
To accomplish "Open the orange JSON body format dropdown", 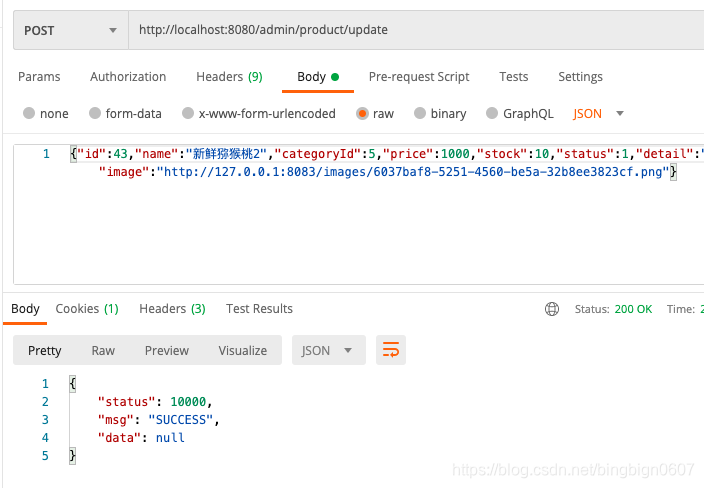I will coord(598,114).
